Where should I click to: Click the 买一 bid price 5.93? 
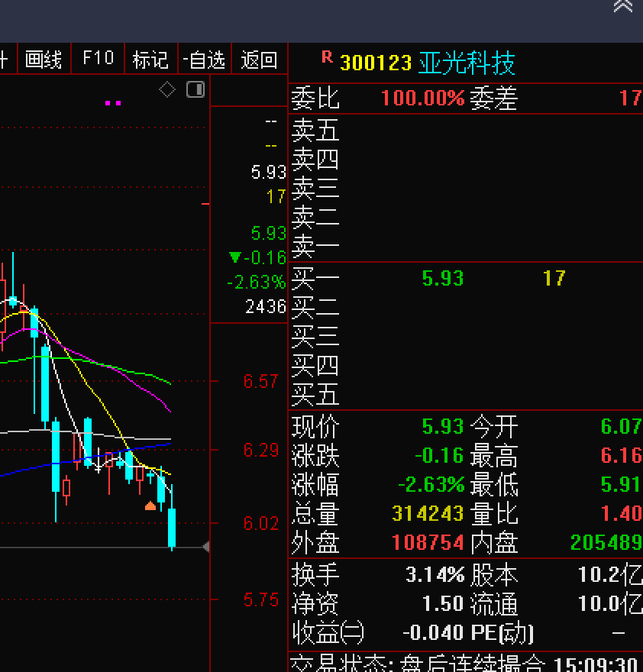click(443, 279)
